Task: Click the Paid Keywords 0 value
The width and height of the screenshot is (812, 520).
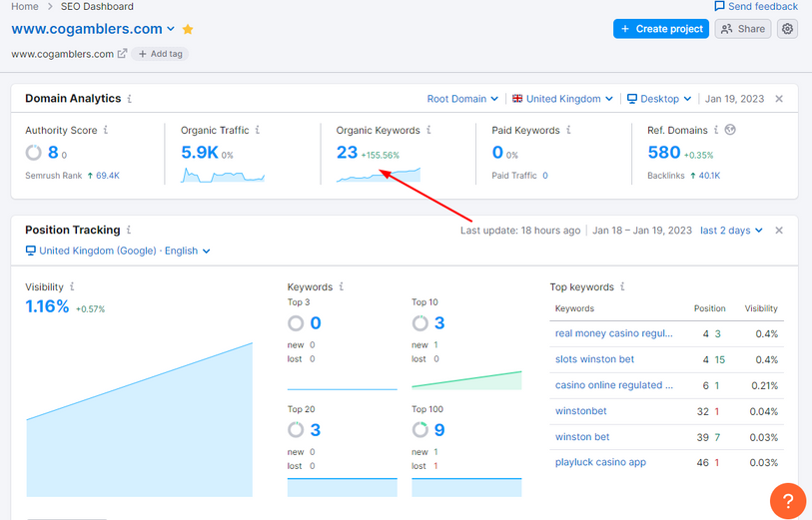Action: coord(497,152)
